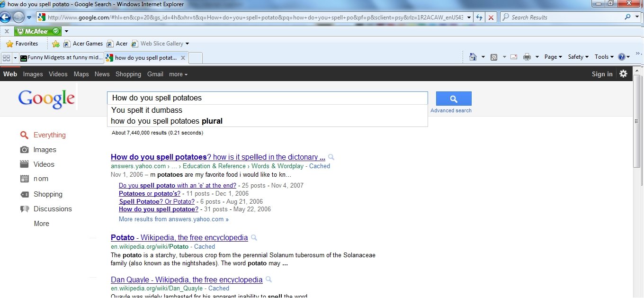Click the Add to Favorites Bar icon
Viewport: 644px width, 298px height.
click(x=56, y=44)
